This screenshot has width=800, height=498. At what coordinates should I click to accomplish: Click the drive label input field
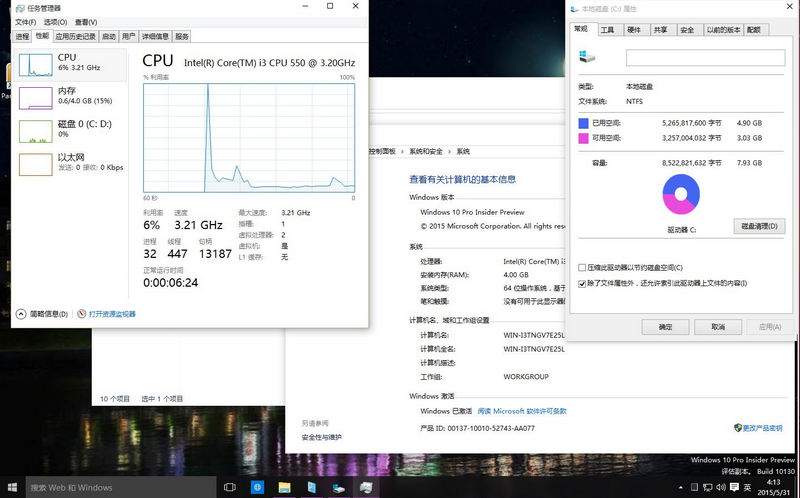tap(706, 58)
